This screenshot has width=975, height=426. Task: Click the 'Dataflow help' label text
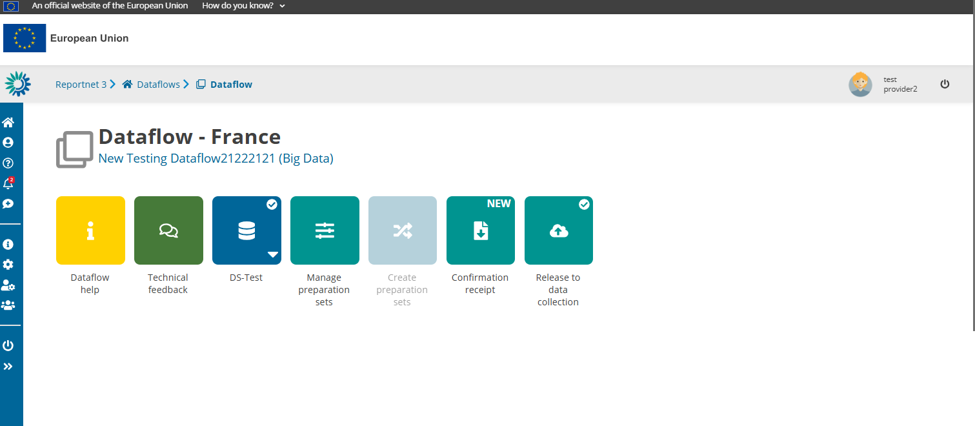click(x=90, y=284)
